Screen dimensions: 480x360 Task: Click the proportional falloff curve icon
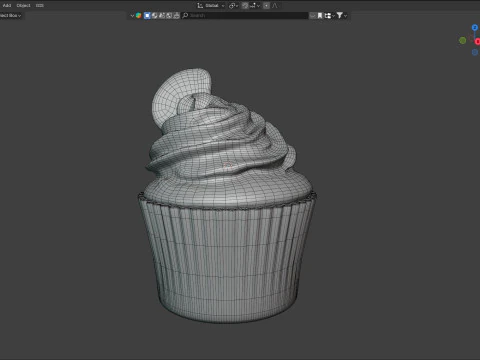point(275,6)
